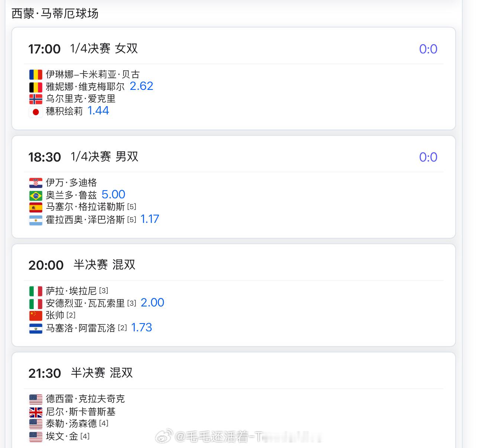Select odds 2.00 for 瓦瓦索里 pair

(x=152, y=302)
